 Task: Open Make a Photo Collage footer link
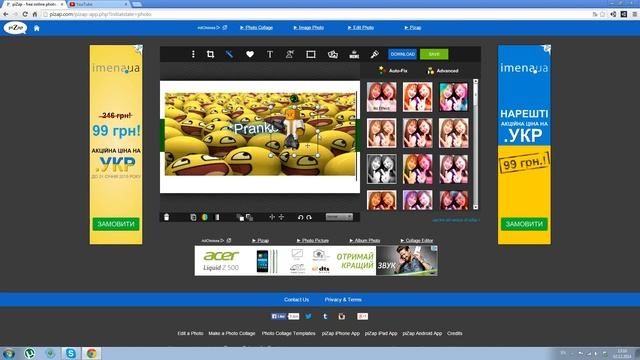231,333
